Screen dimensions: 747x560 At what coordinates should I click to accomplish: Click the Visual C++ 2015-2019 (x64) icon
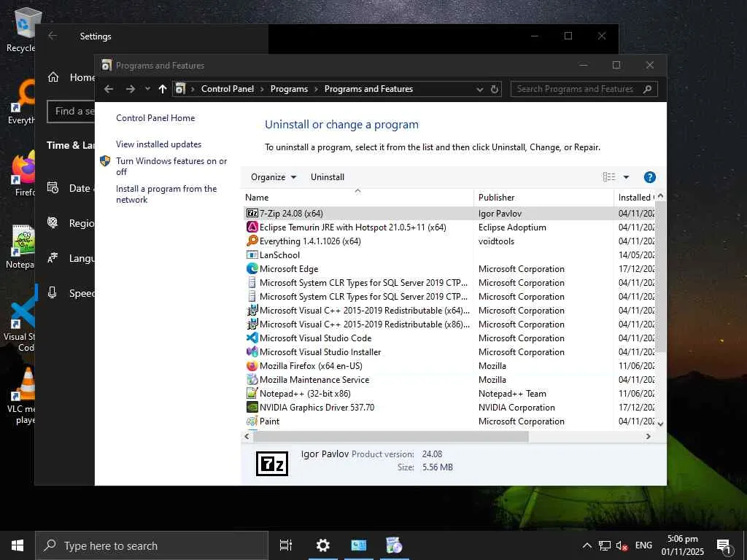(x=252, y=310)
